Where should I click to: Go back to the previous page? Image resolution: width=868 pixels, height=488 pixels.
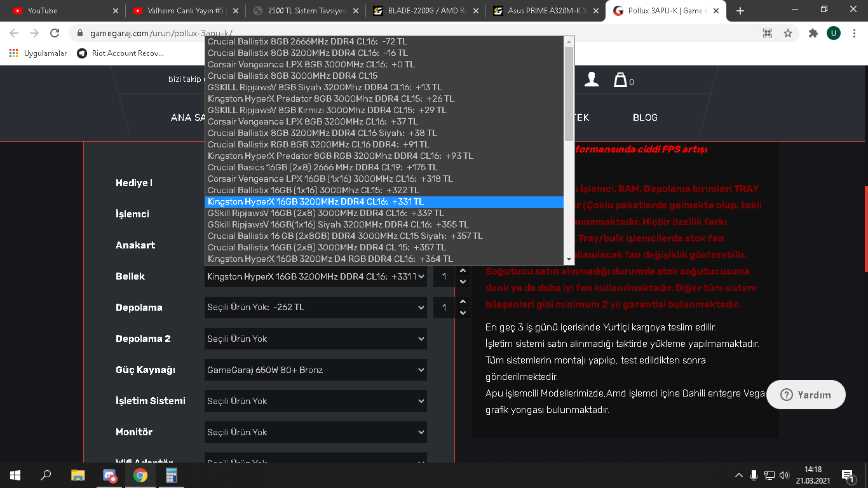pos(14,33)
